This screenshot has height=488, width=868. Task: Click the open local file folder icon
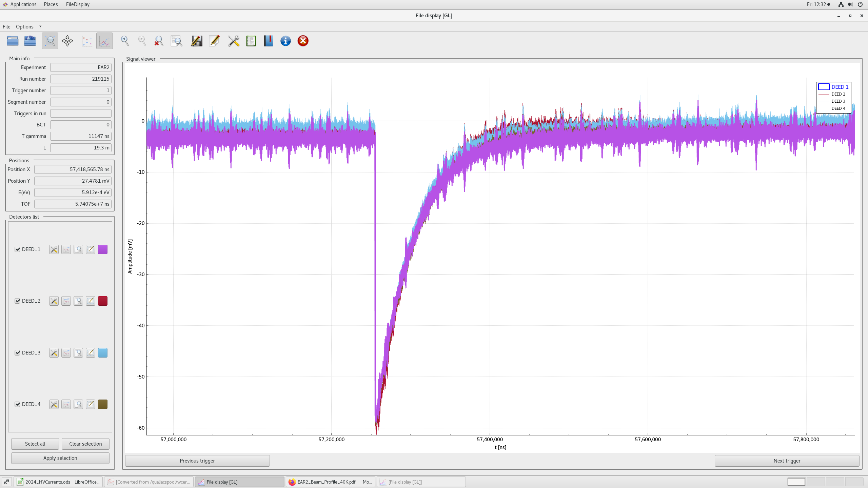13,41
